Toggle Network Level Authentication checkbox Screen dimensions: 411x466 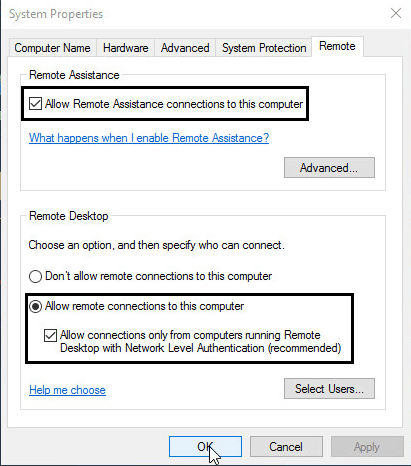pyautogui.click(x=50, y=335)
